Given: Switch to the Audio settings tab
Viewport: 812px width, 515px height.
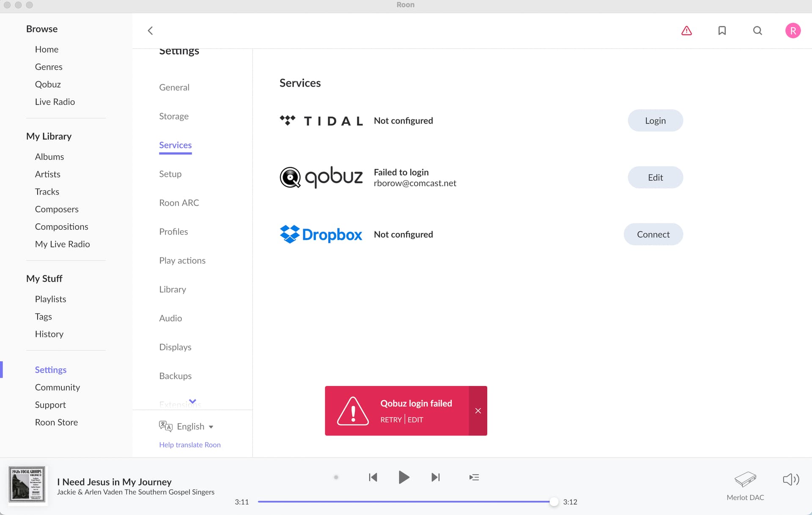Looking at the screenshot, I should pos(170,318).
